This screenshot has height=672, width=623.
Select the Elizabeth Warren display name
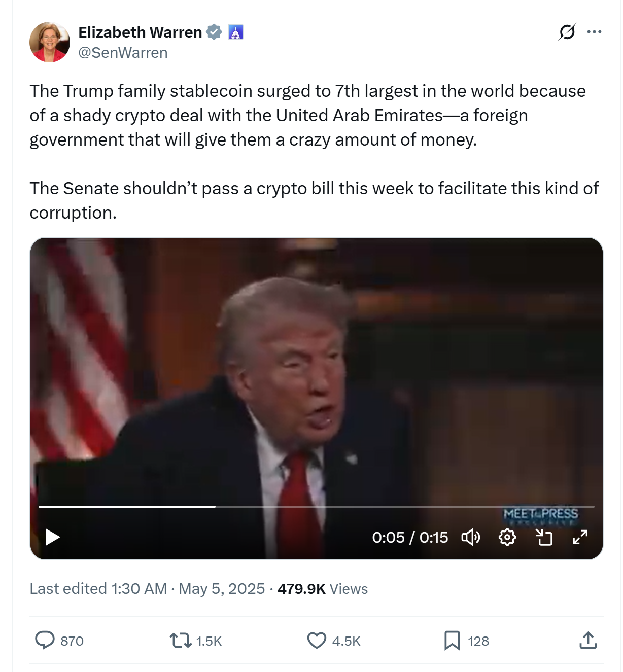point(140,32)
